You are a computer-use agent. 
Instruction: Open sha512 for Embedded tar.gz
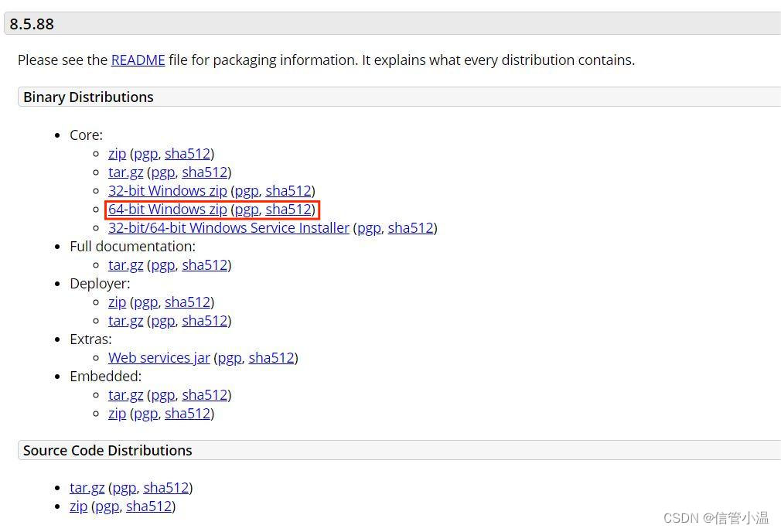pyautogui.click(x=205, y=395)
